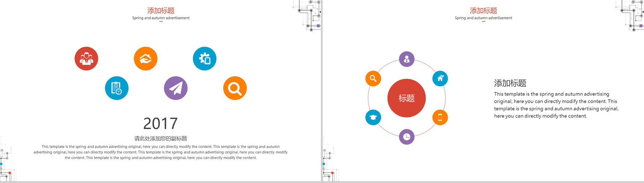Click the left slide's red 添加标题 title
The width and height of the screenshot is (644, 183).
click(x=161, y=10)
